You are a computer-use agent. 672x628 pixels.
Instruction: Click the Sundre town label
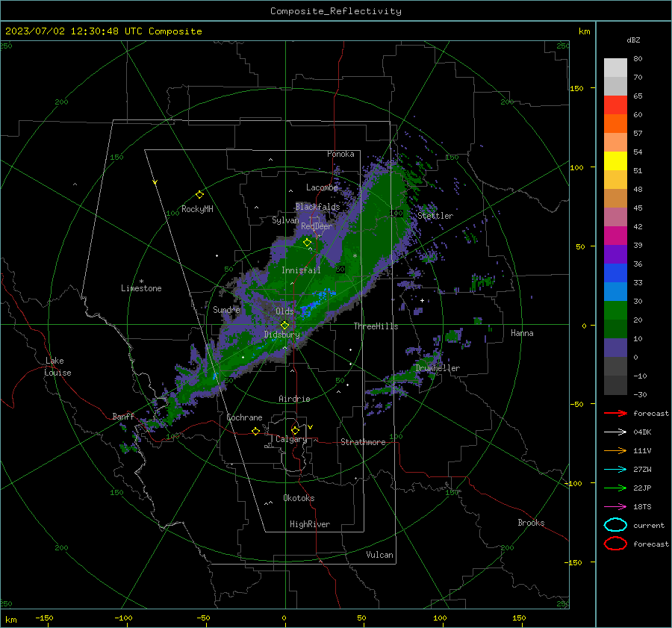coord(226,309)
